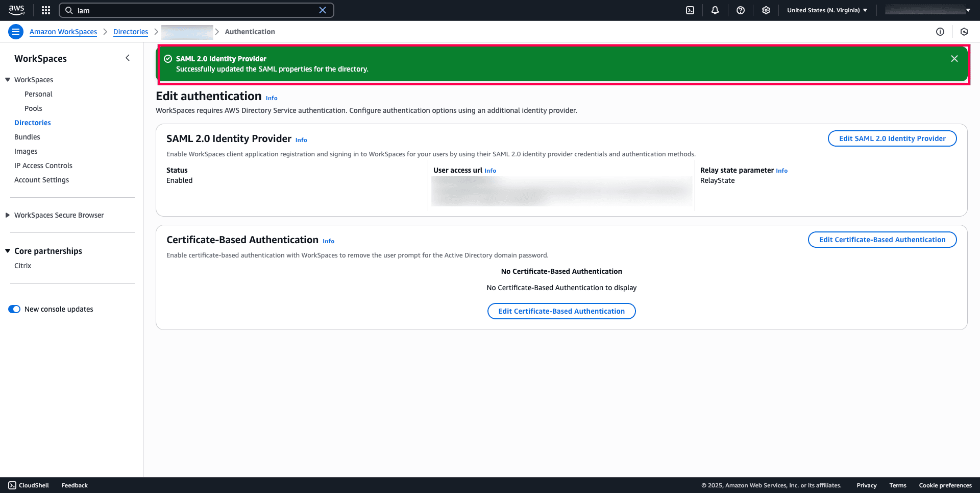
Task: Collapse the WorkSpaces tree section
Action: 8,80
